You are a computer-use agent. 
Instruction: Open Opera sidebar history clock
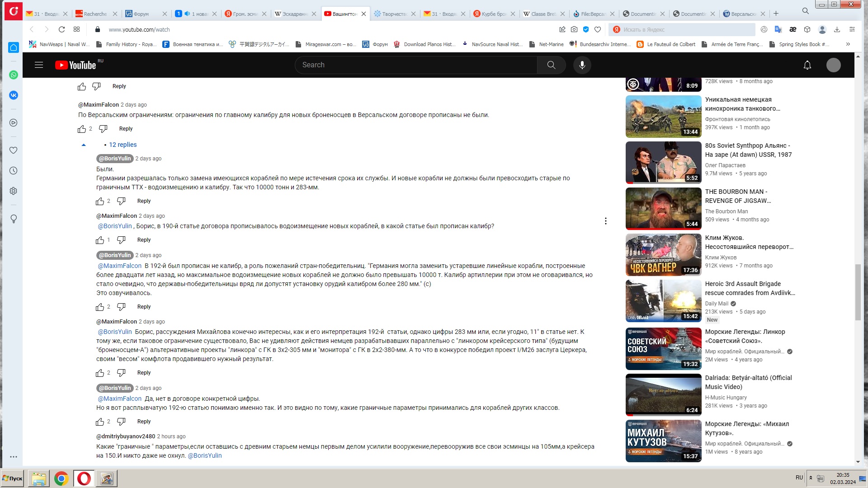[x=14, y=171]
